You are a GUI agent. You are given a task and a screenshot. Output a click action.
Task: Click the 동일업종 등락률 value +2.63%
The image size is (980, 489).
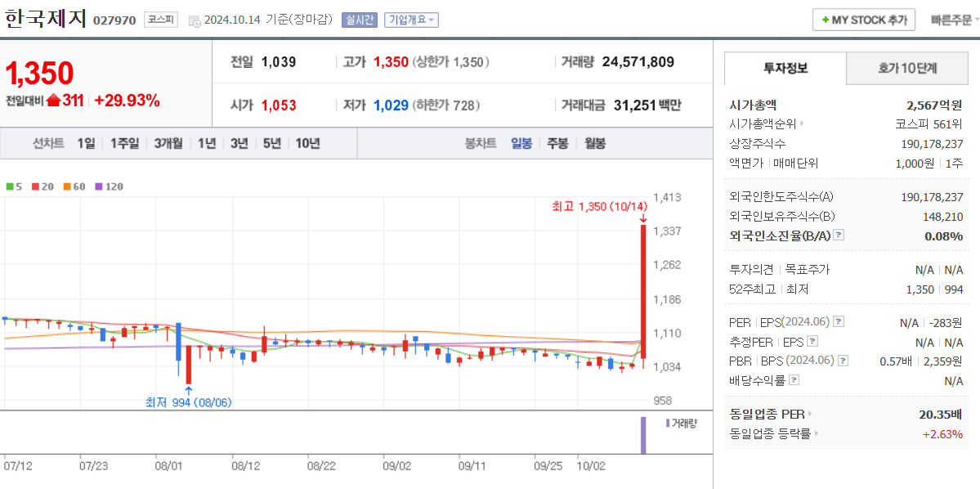click(x=942, y=434)
